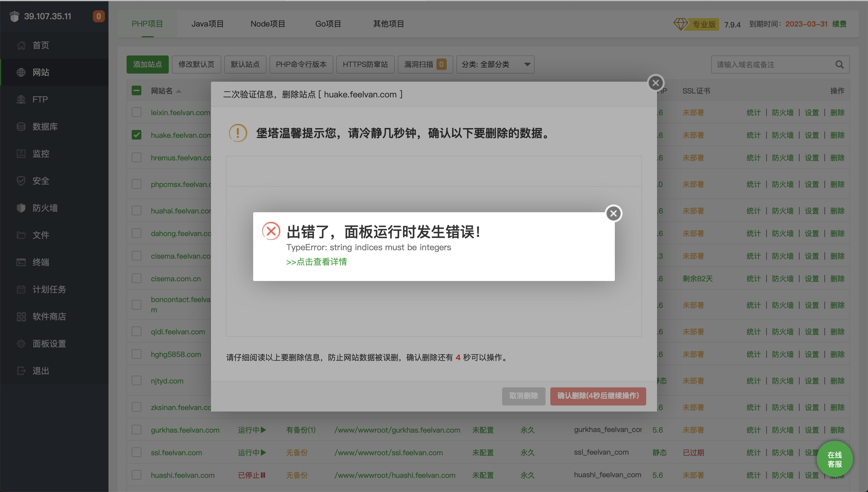Check the cisema.com.cn row checkbox

(x=137, y=279)
